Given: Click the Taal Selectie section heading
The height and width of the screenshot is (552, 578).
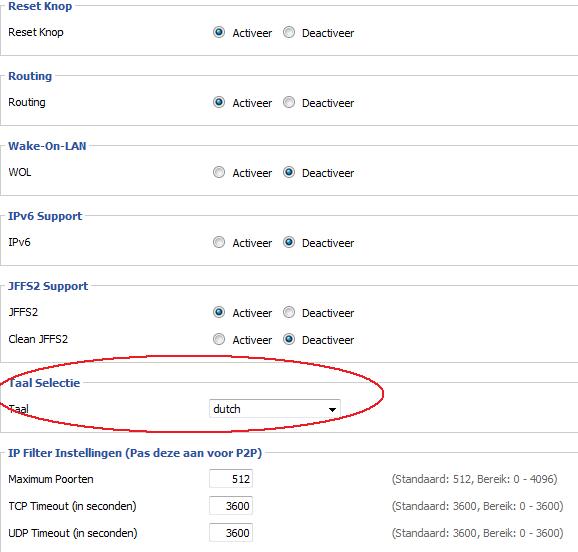Looking at the screenshot, I should 44,383.
